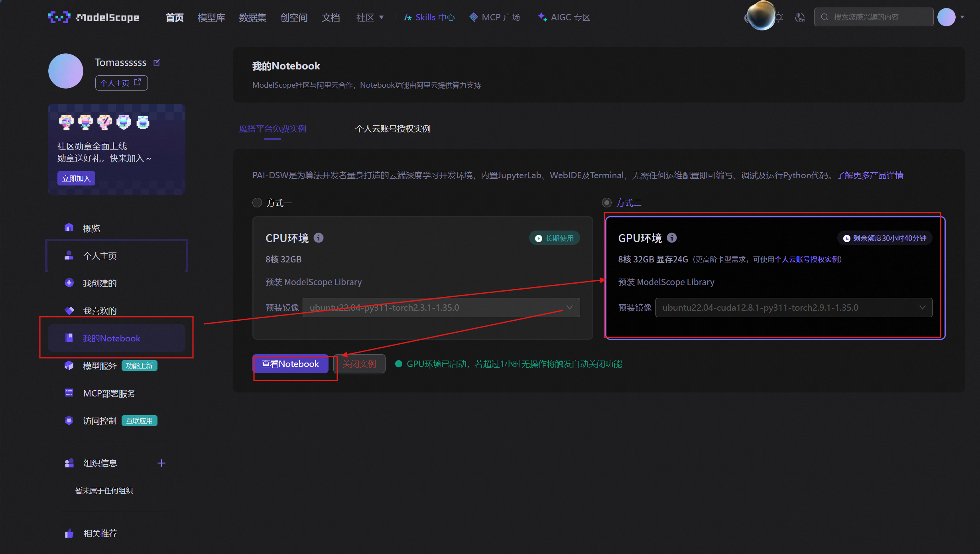The height and width of the screenshot is (554, 980).
Task: Click the search box in the header
Action: tap(873, 17)
